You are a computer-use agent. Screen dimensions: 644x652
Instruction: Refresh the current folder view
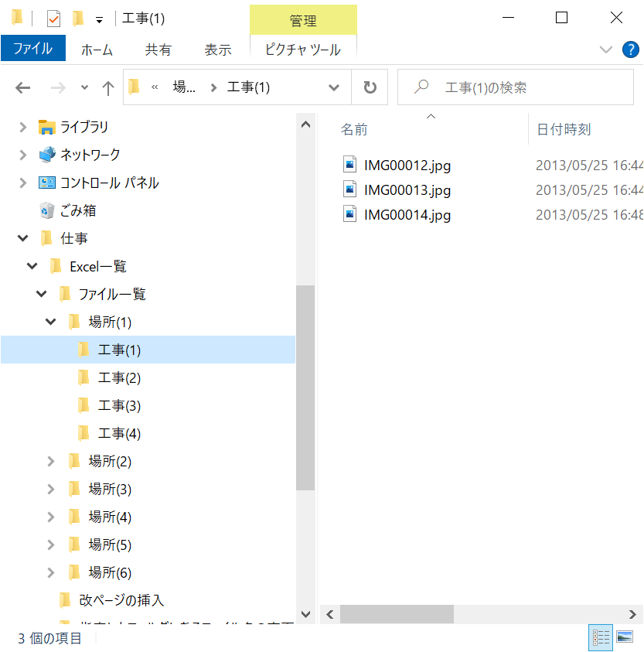pos(370,87)
